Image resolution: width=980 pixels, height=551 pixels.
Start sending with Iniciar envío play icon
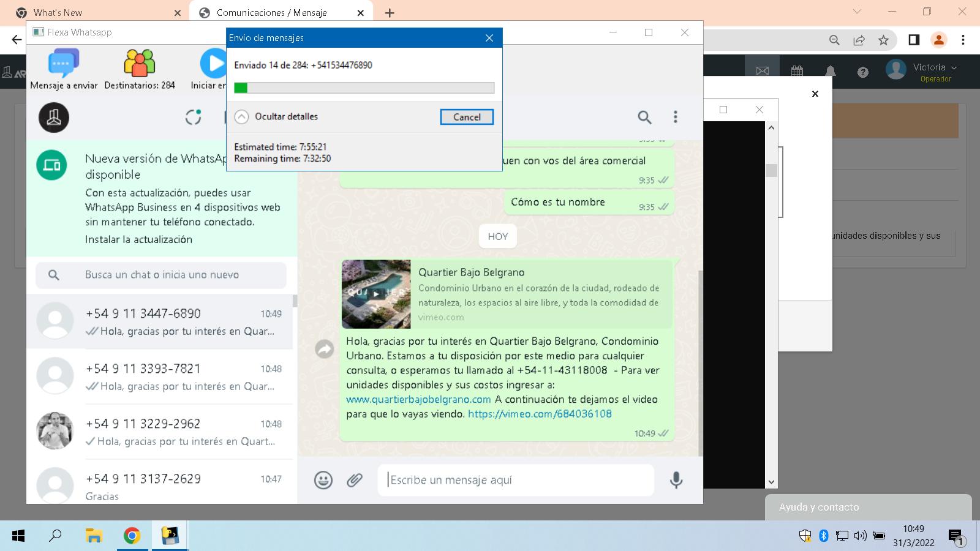point(213,64)
